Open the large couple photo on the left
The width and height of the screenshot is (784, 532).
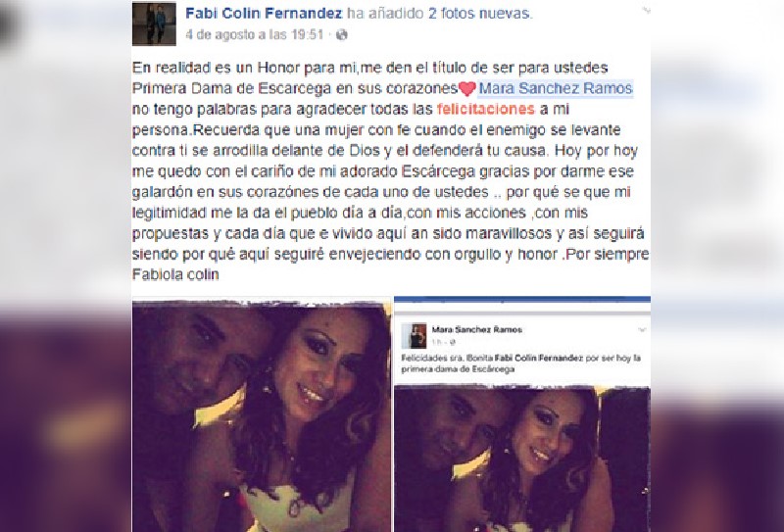pos(262,415)
